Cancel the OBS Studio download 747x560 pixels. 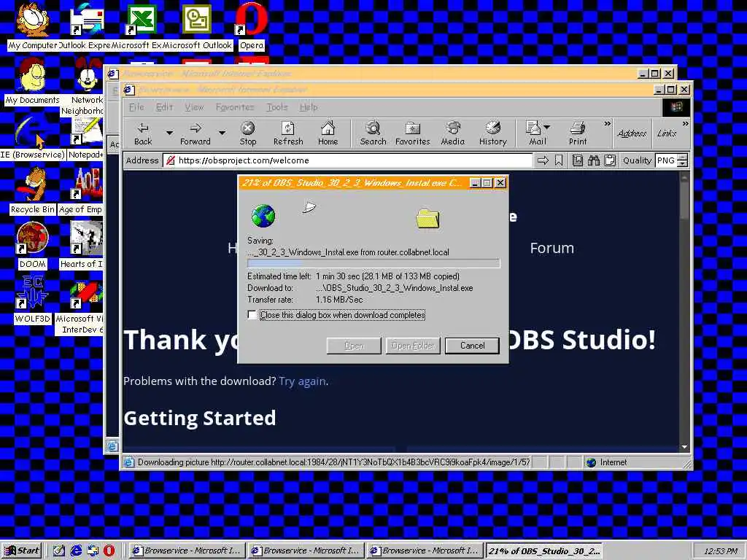click(x=472, y=346)
